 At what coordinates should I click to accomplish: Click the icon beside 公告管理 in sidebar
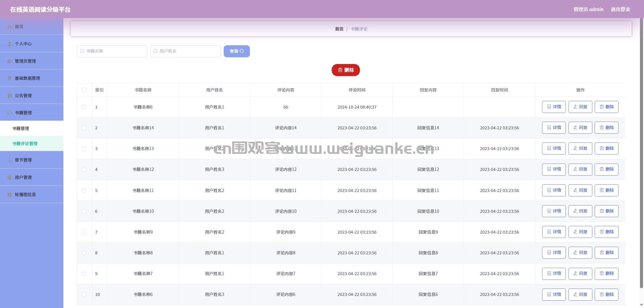pyautogui.click(x=9, y=96)
